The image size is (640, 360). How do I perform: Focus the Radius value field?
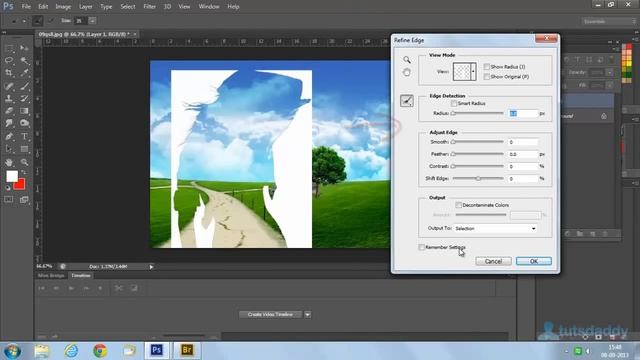[x=523, y=113]
